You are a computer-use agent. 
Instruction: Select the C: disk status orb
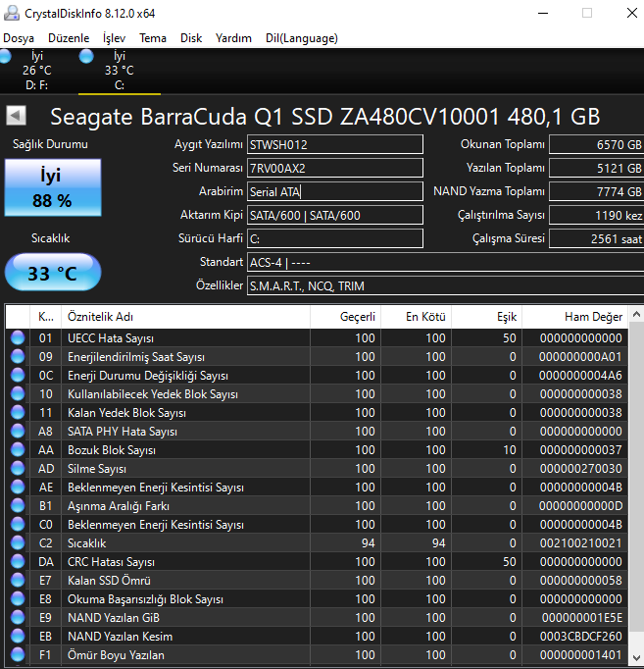(86, 56)
